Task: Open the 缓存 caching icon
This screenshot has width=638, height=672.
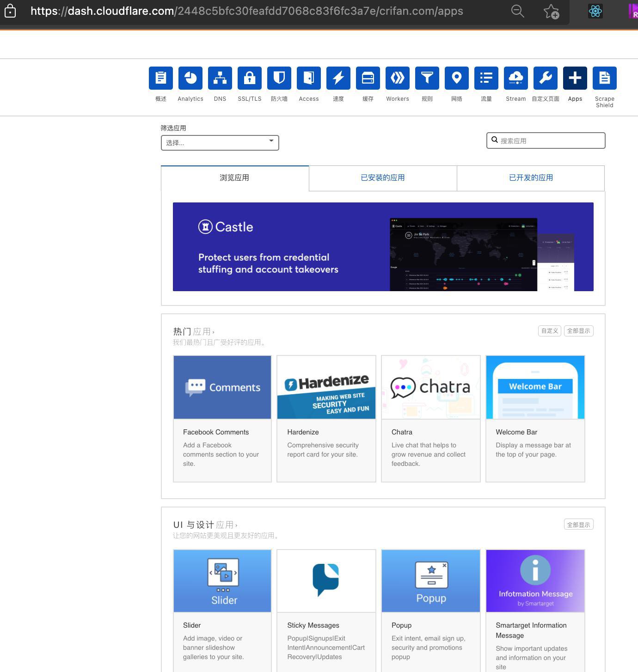Action: point(368,78)
